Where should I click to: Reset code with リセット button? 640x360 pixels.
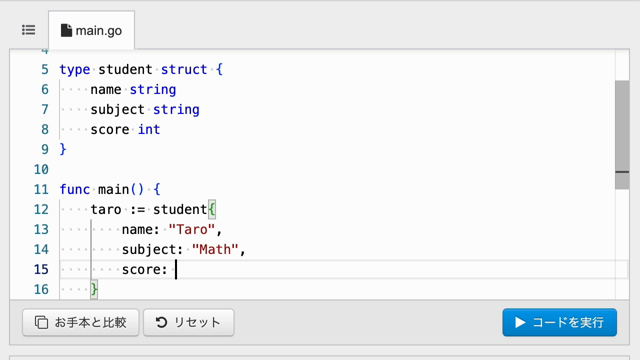189,322
